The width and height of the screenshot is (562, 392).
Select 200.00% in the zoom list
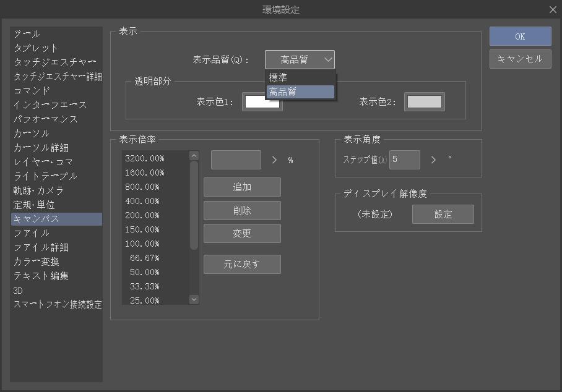[155, 215]
